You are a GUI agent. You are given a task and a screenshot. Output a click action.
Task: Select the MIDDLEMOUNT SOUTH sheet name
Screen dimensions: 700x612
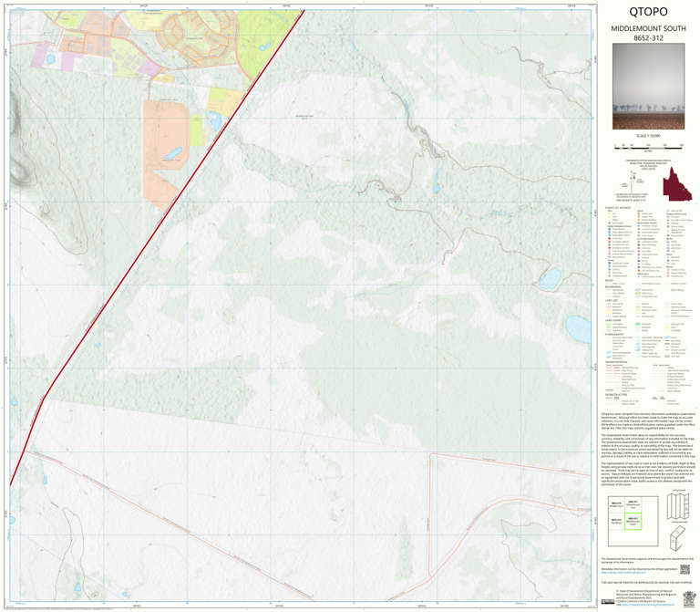click(x=648, y=28)
